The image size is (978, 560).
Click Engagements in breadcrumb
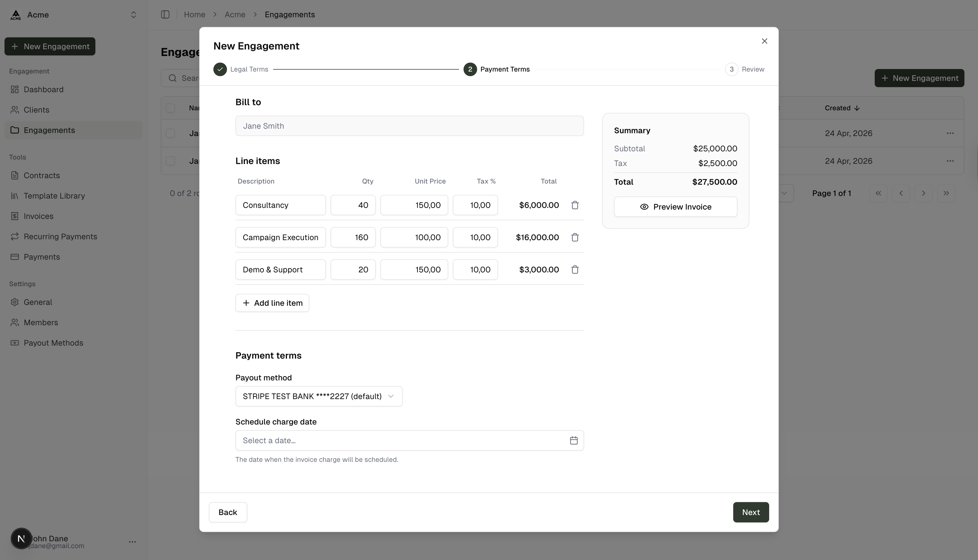tap(290, 15)
